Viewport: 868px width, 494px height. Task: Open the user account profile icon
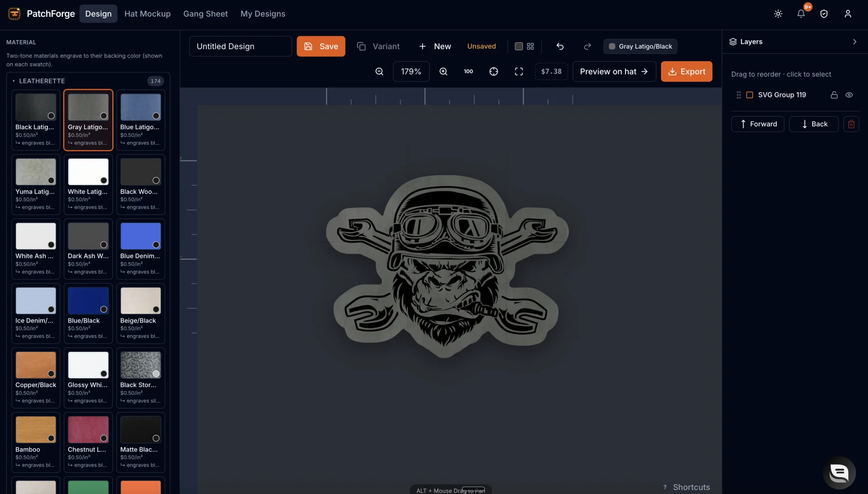point(848,14)
